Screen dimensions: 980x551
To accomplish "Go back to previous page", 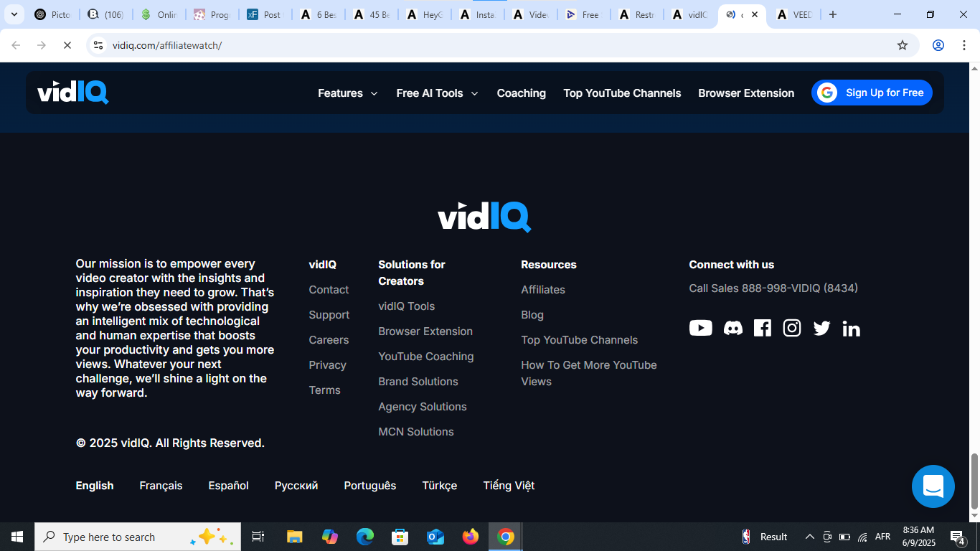I will (16, 45).
